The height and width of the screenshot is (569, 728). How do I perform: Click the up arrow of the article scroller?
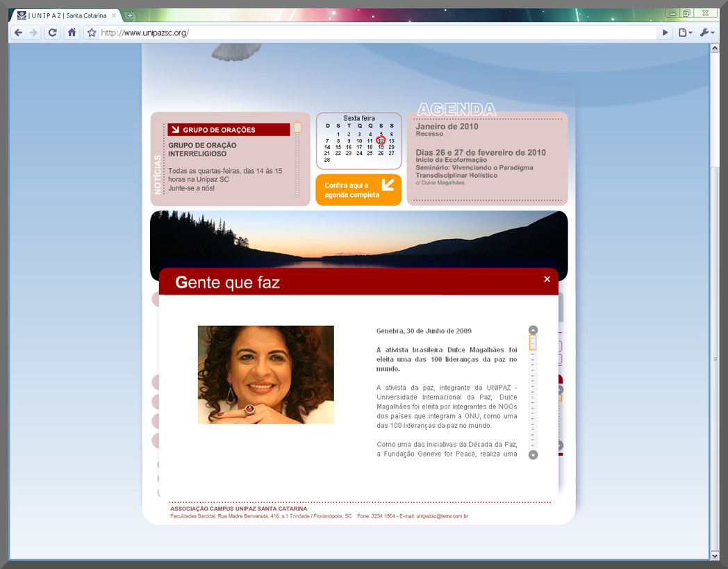(533, 330)
